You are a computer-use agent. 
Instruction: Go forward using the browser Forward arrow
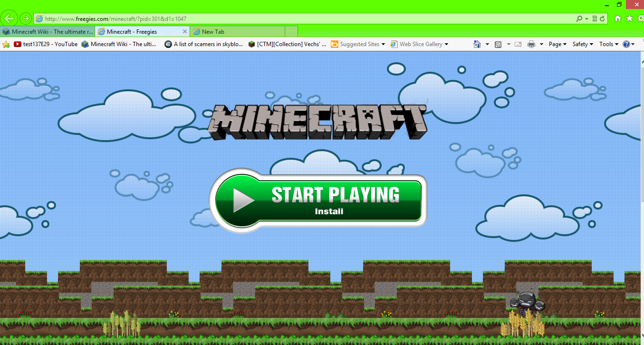[x=26, y=19]
